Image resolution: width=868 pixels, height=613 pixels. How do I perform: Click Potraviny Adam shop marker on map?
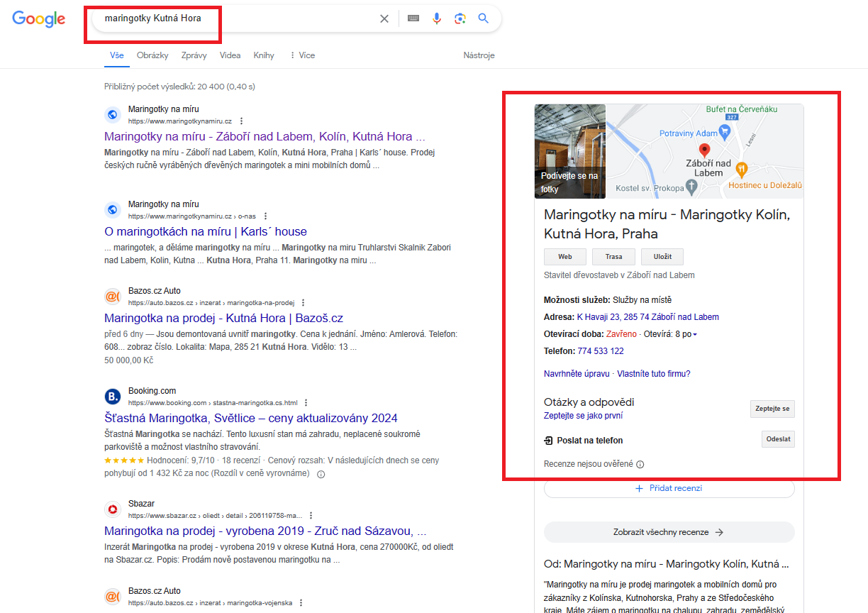tap(724, 132)
